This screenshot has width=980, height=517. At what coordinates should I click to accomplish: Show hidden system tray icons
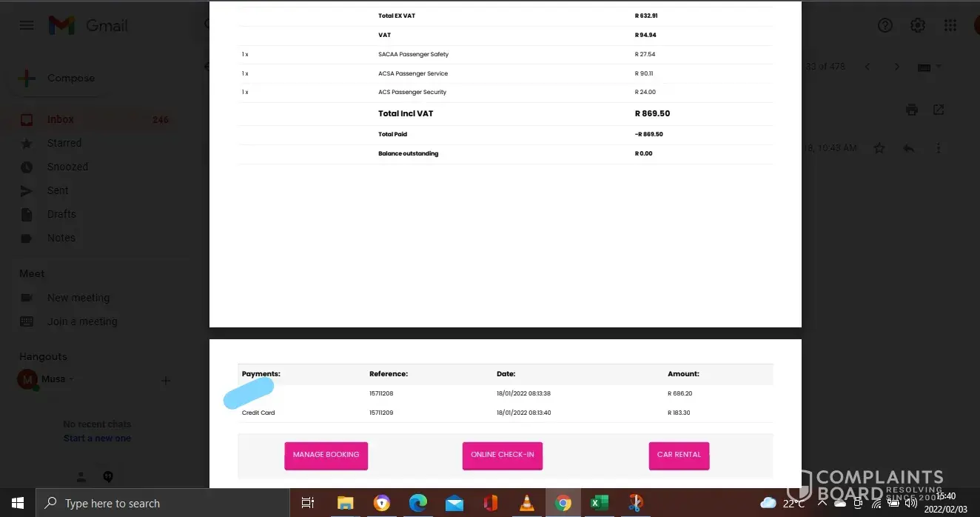pyautogui.click(x=822, y=503)
